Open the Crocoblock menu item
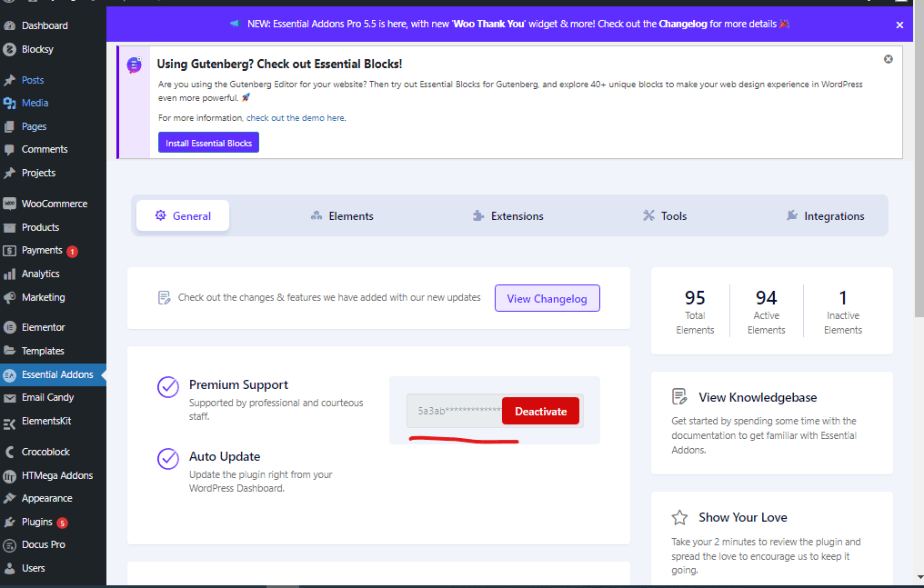 tap(45, 452)
